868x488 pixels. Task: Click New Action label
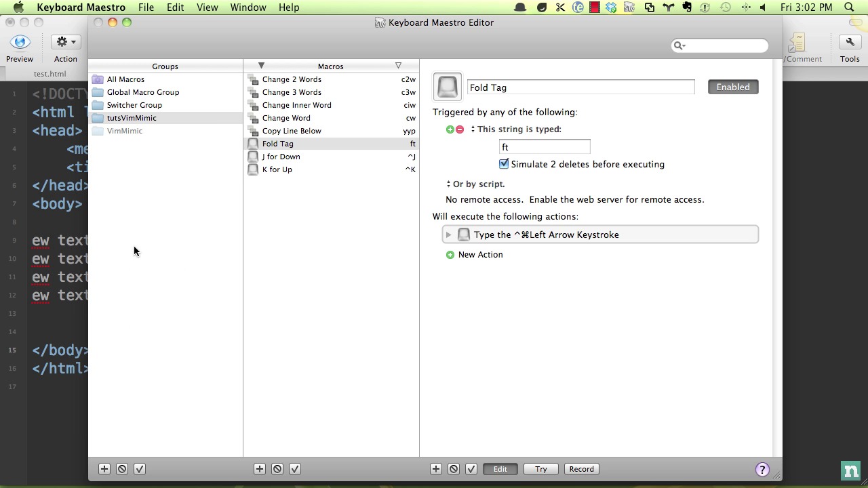[x=480, y=255]
